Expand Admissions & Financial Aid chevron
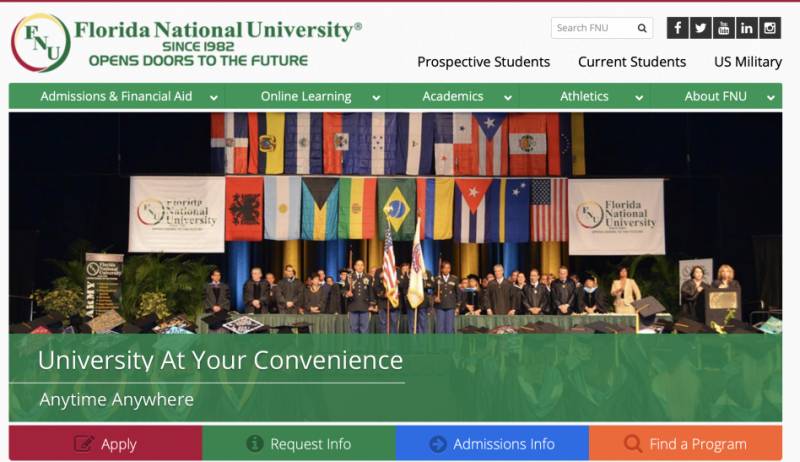This screenshot has height=462, width=800. pyautogui.click(x=214, y=97)
